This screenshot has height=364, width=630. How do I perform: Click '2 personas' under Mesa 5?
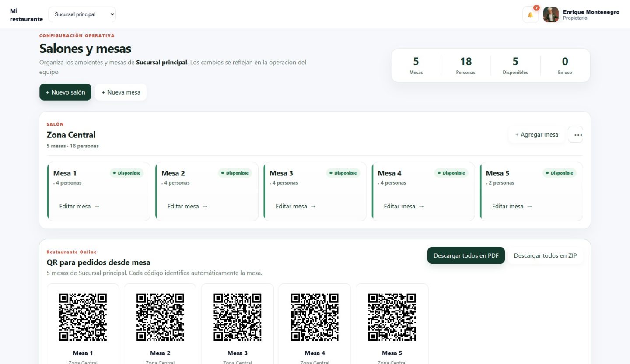pyautogui.click(x=501, y=183)
